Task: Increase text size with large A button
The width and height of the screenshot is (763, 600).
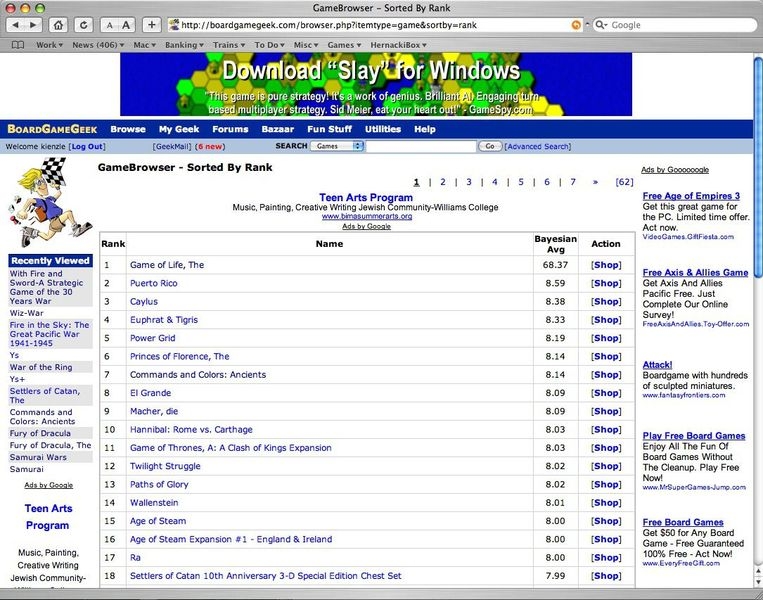Action: [126, 25]
